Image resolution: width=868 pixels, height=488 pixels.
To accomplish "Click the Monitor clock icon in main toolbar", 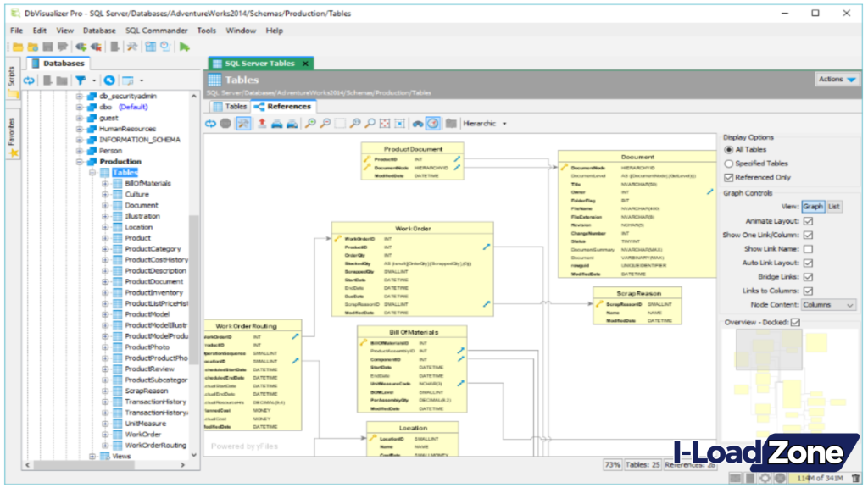I will pyautogui.click(x=165, y=47).
